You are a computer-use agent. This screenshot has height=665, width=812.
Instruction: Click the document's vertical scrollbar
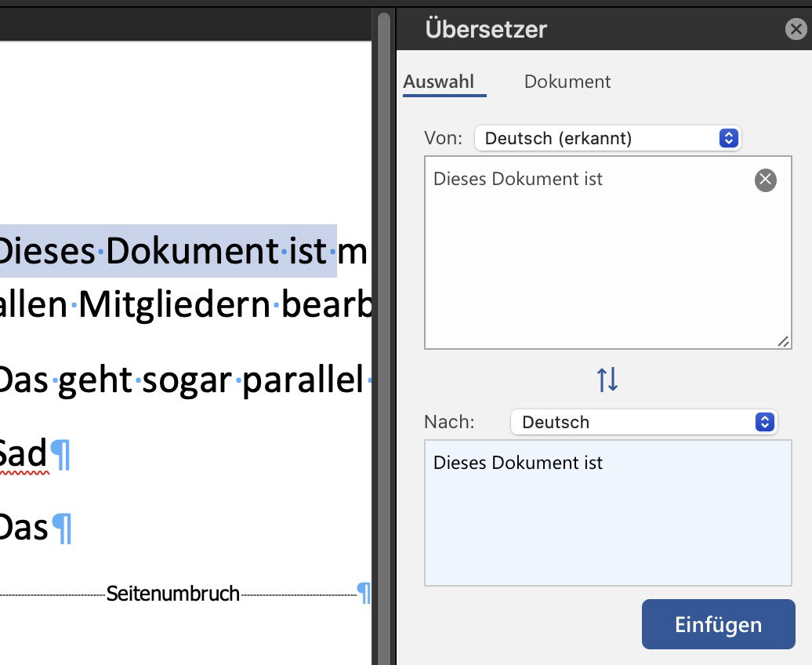[383, 314]
